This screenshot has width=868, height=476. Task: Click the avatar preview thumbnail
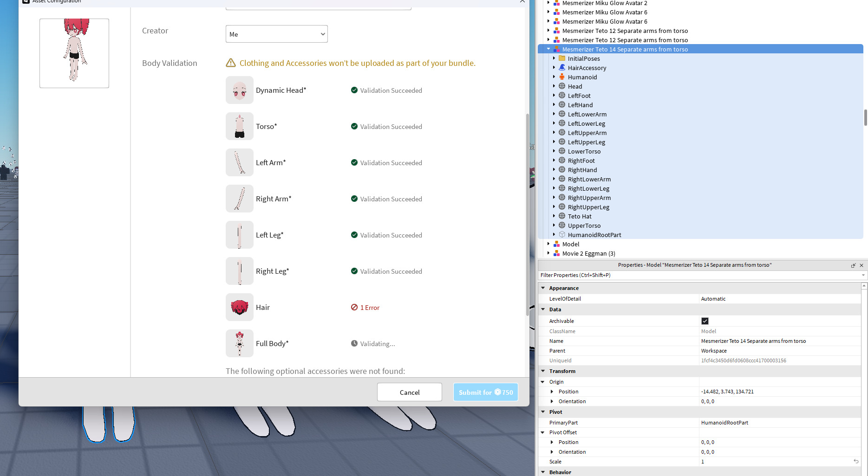(74, 53)
